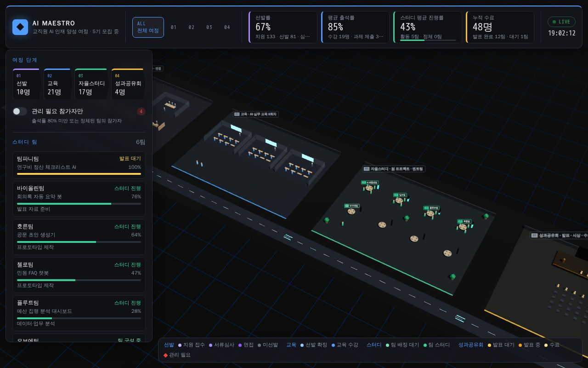The height and width of the screenshot is (368, 588).
Task: Switch to stage tab 02
Action: tap(191, 27)
